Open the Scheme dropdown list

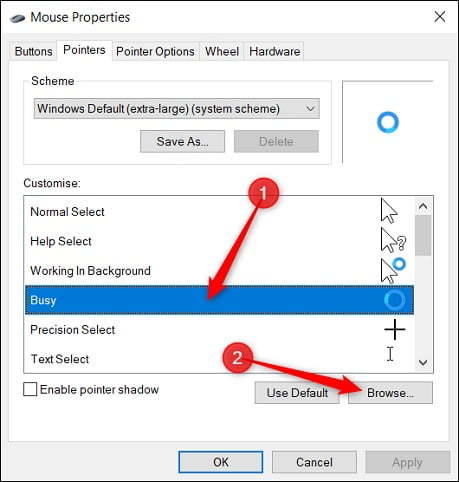point(177,109)
